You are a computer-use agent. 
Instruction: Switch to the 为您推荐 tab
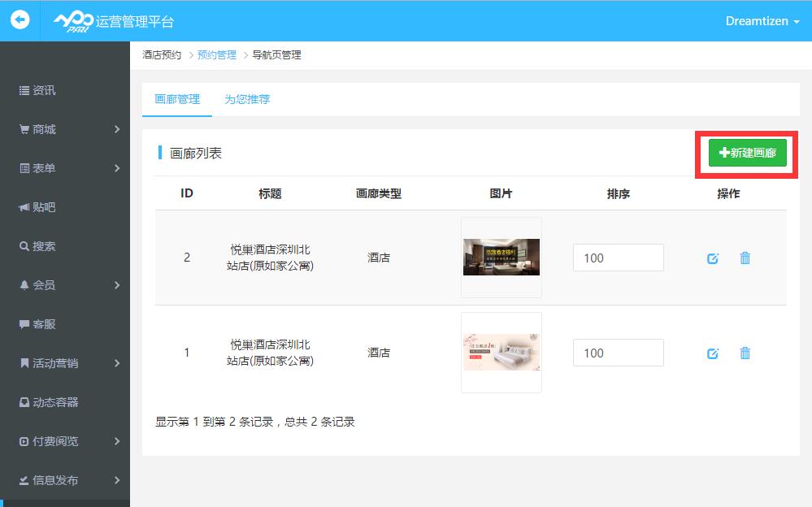[247, 99]
